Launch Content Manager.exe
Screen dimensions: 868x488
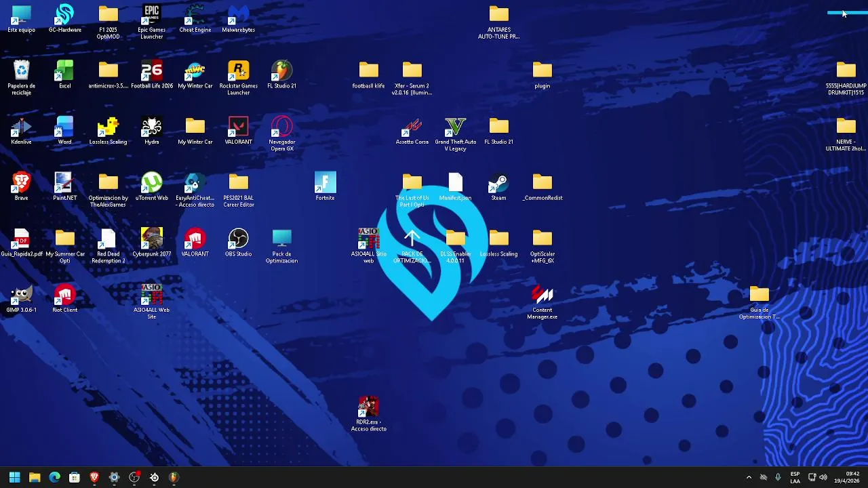(542, 302)
